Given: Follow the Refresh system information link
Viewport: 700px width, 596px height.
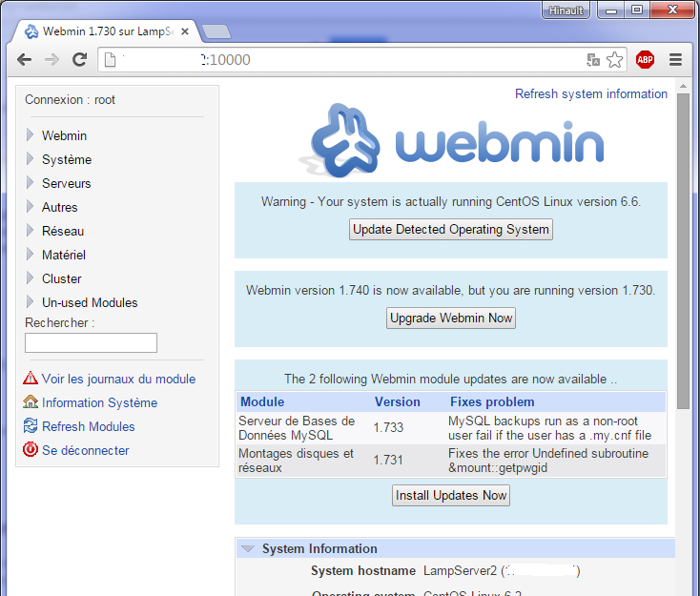Looking at the screenshot, I should [590, 93].
